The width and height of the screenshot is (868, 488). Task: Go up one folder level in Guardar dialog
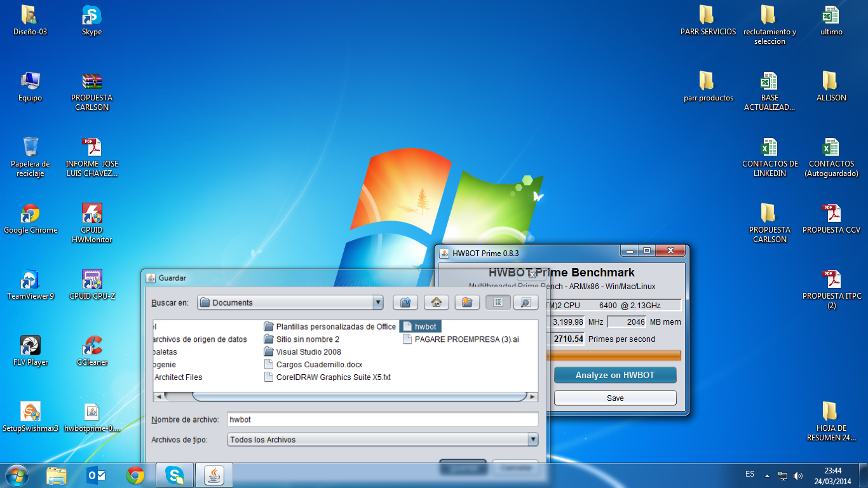(x=405, y=302)
